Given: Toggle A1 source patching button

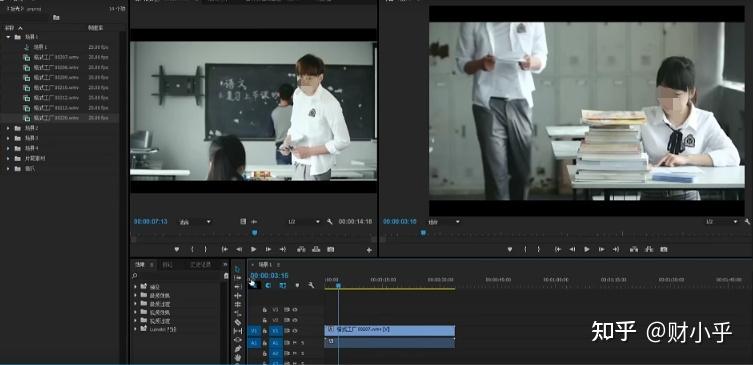Looking at the screenshot, I should (254, 343).
